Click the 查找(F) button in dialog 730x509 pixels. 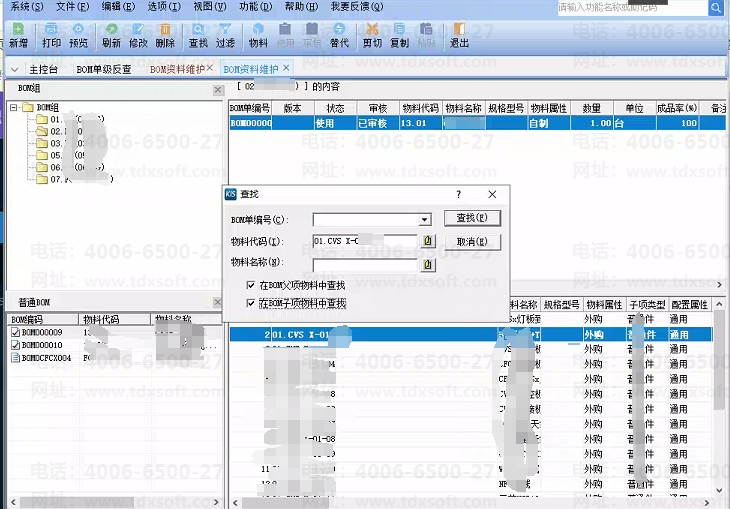(472, 218)
